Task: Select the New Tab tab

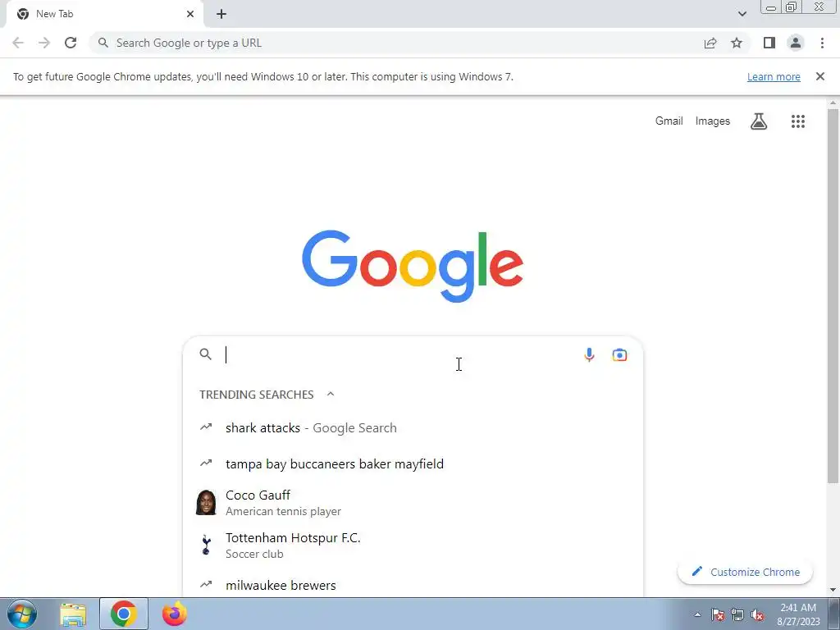Action: click(106, 14)
